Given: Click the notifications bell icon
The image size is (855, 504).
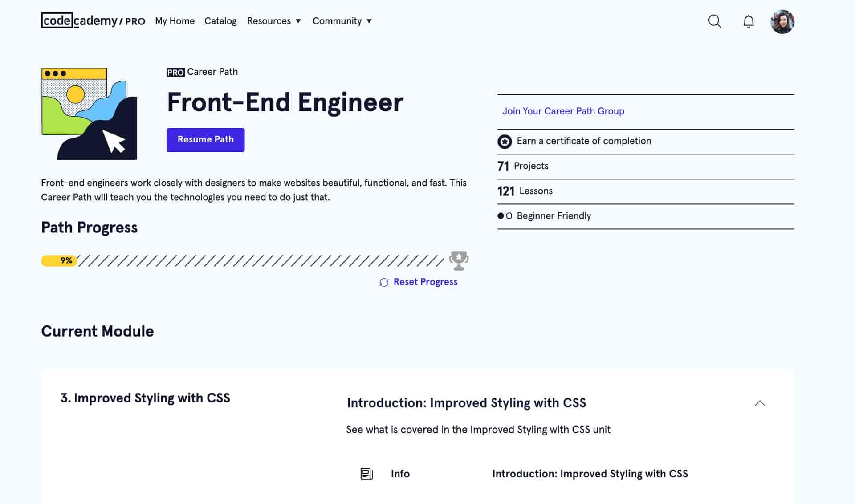Looking at the screenshot, I should [x=749, y=21].
